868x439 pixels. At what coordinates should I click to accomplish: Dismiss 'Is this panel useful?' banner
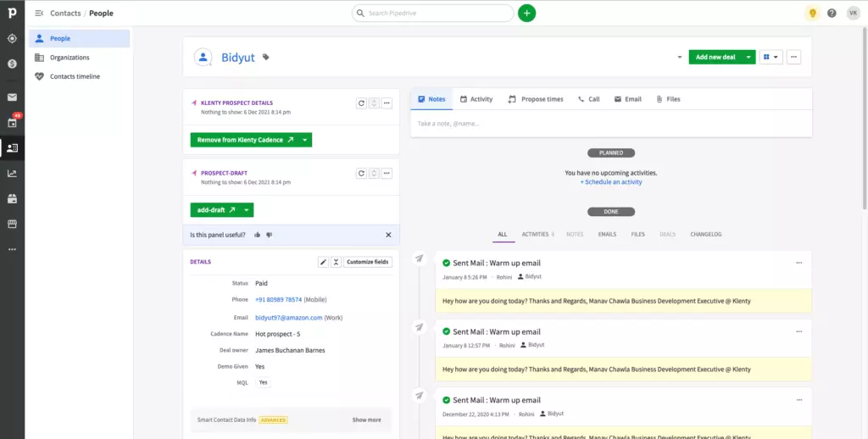(388, 235)
